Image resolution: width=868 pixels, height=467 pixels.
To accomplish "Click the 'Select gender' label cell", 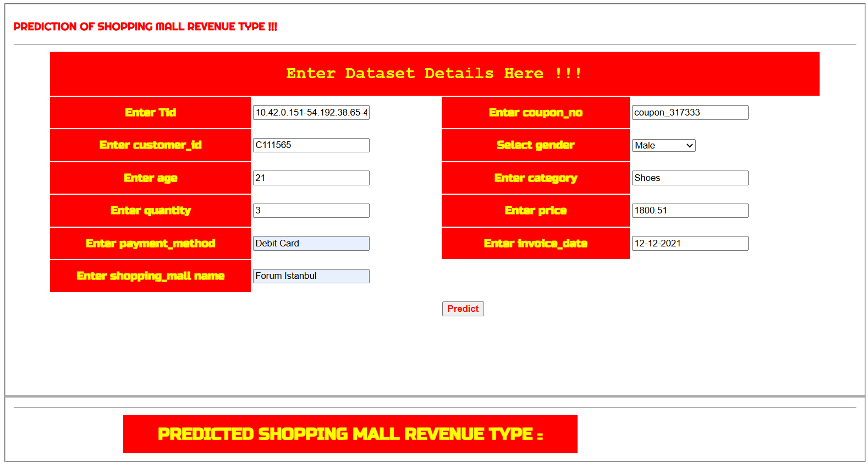I will (x=535, y=145).
